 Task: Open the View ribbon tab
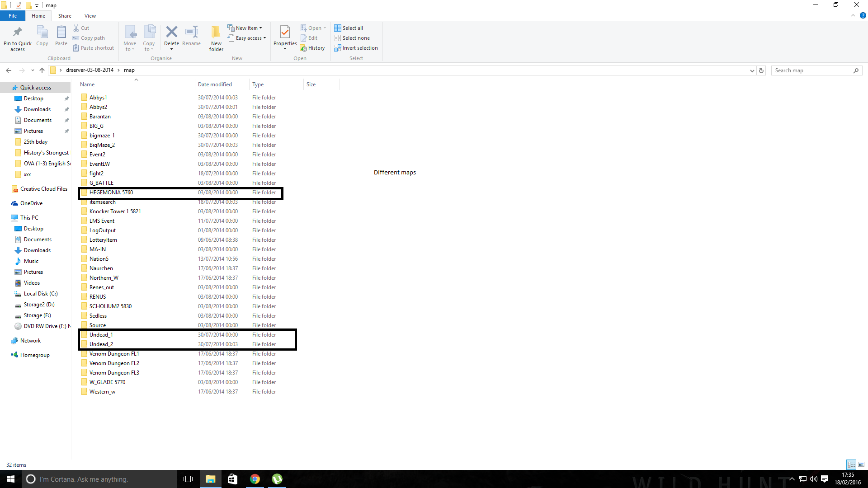[x=90, y=16]
